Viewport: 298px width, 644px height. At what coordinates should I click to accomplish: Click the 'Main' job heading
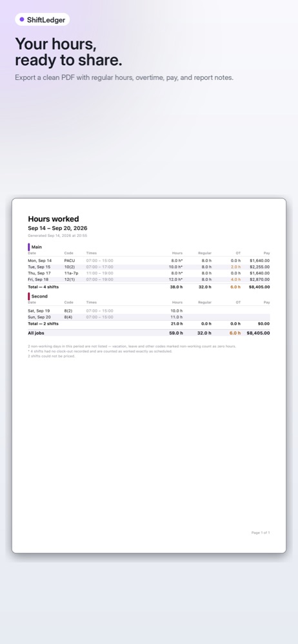(x=37, y=247)
